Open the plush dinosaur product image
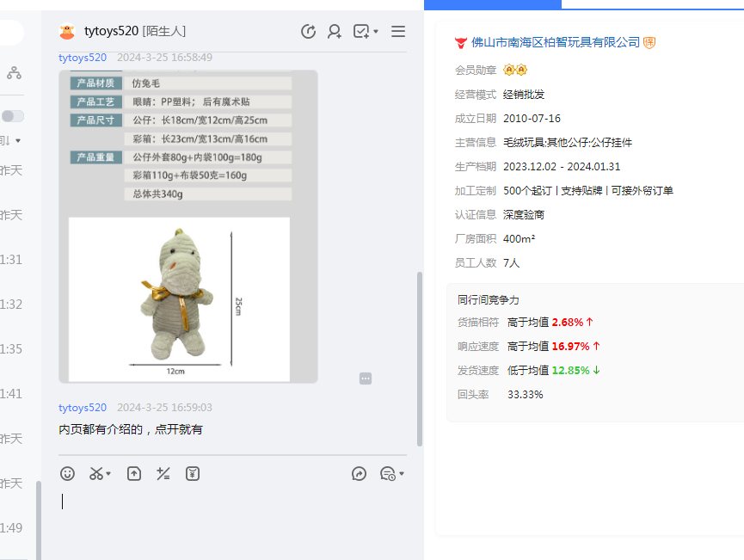 click(x=179, y=298)
